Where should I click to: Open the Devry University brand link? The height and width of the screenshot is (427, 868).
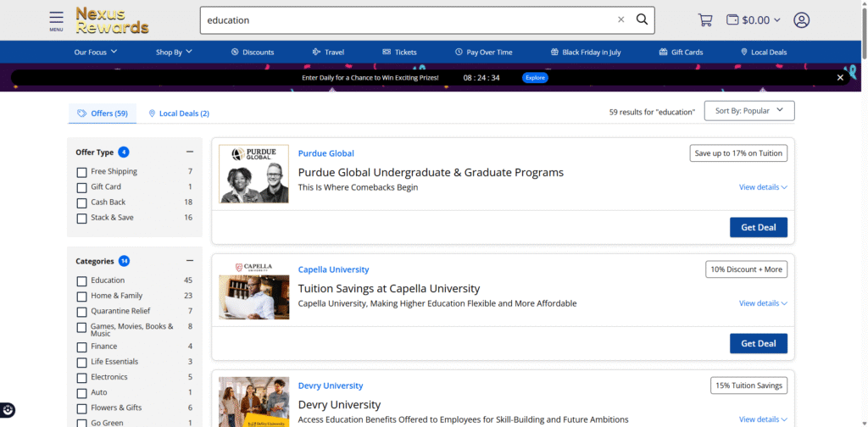pos(331,385)
